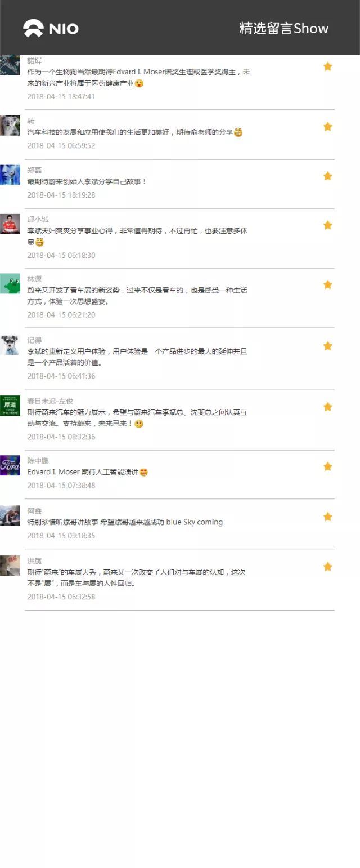Toggle star next to 转's comment
The width and height of the screenshot is (360, 868).
pyautogui.click(x=328, y=127)
